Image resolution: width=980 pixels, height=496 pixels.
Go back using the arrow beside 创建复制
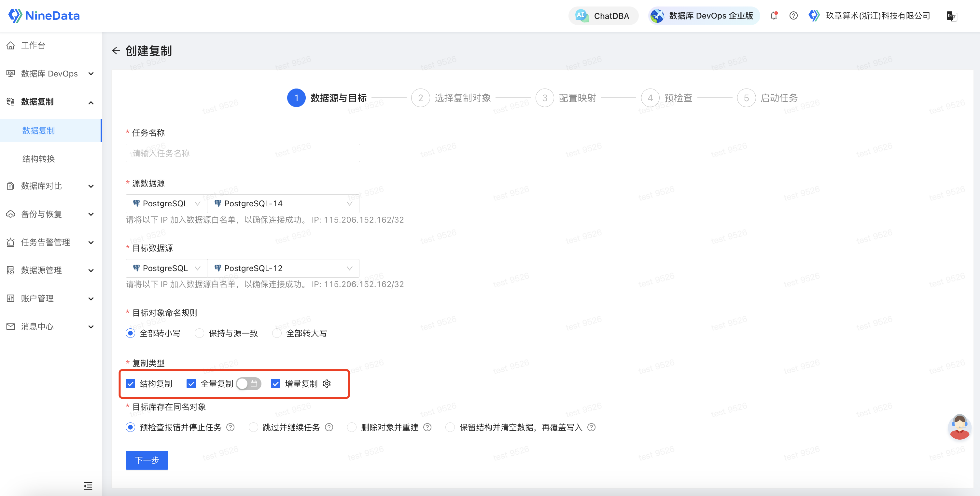(116, 50)
